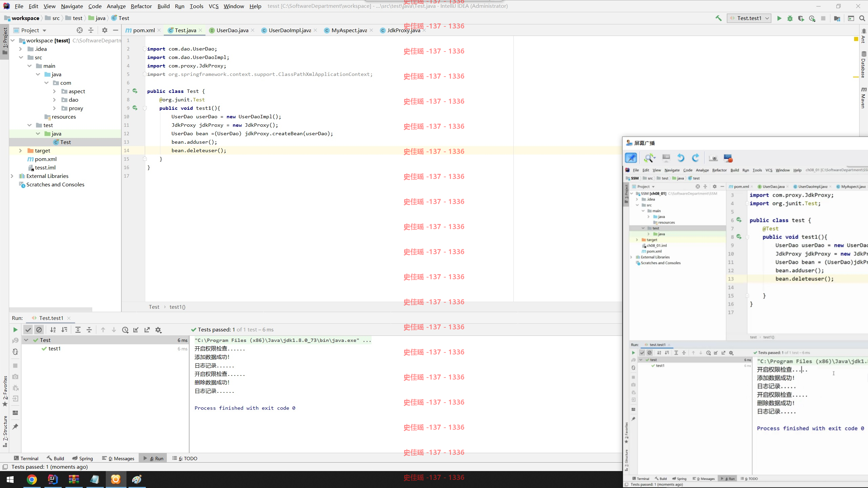Expand the proxy package
The width and height of the screenshot is (868, 488).
point(55,108)
